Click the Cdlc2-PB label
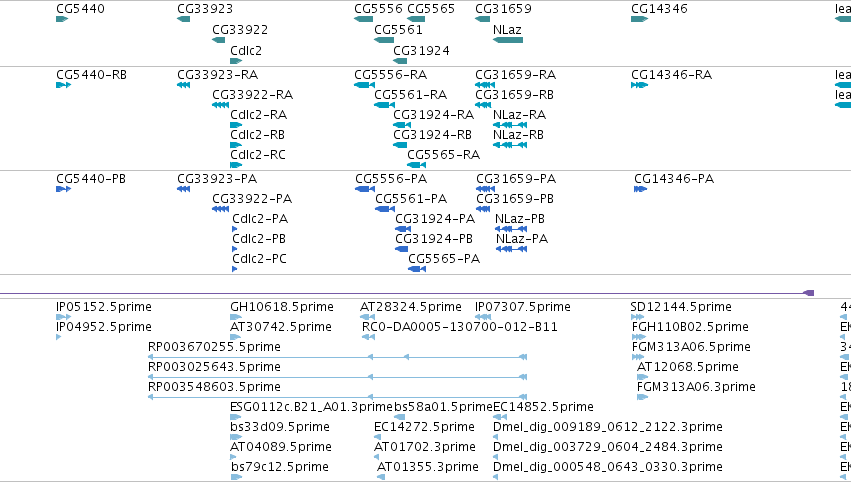The height and width of the screenshot is (482, 851). tap(259, 239)
